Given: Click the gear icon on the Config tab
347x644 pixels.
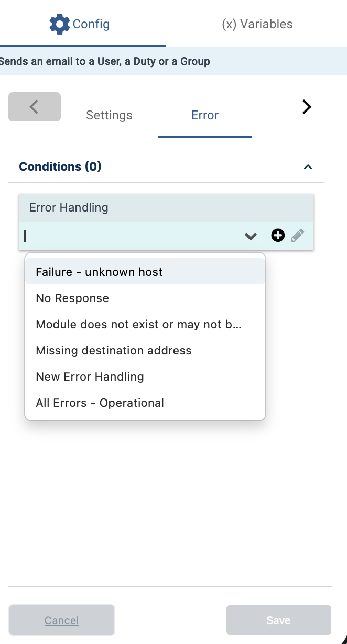Looking at the screenshot, I should [x=60, y=24].
